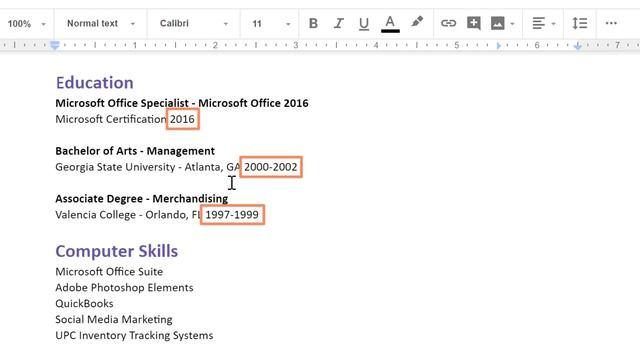Click the Education heading
The height and width of the screenshot is (360, 640).
(x=95, y=83)
